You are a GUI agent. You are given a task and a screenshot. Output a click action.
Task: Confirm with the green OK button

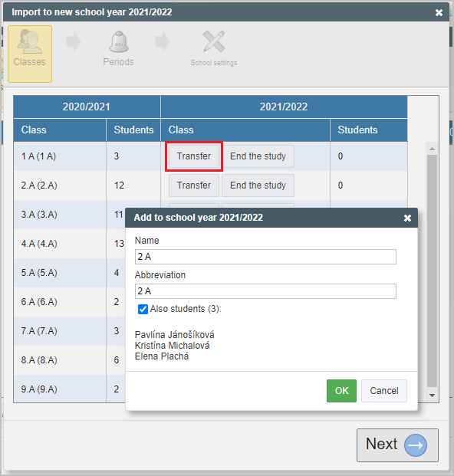(341, 391)
